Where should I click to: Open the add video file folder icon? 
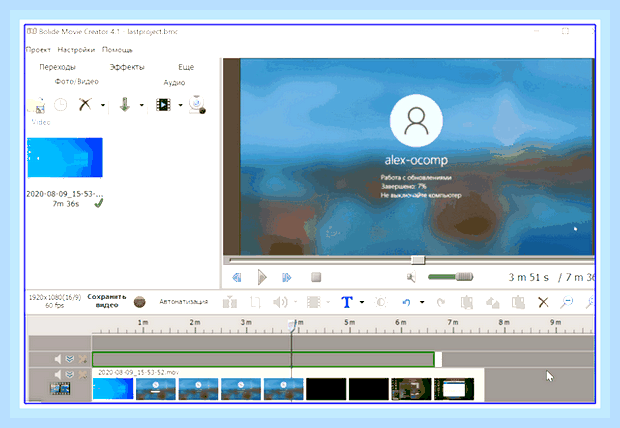point(37,105)
